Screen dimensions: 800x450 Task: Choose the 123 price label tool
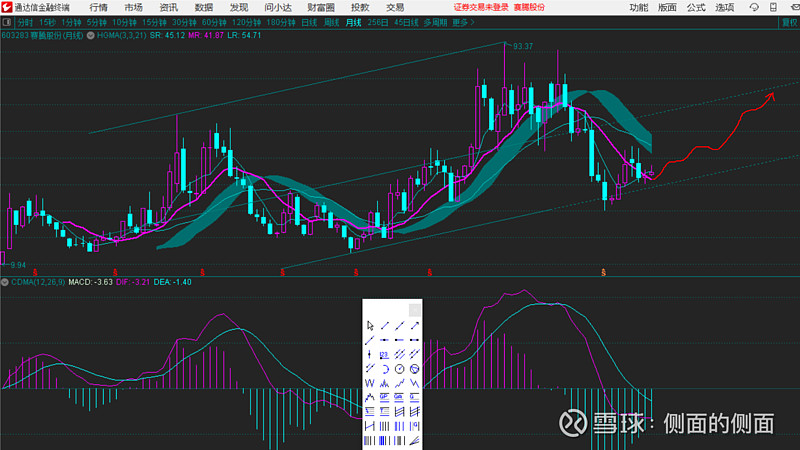point(384,355)
